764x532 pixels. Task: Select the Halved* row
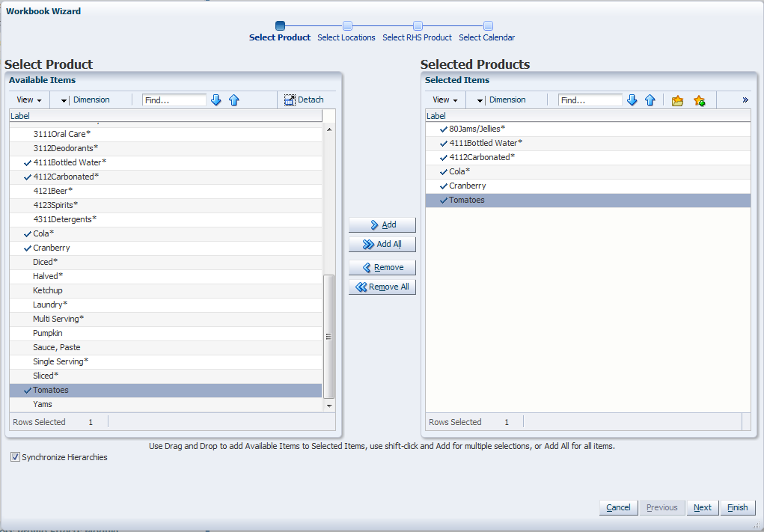coord(165,276)
